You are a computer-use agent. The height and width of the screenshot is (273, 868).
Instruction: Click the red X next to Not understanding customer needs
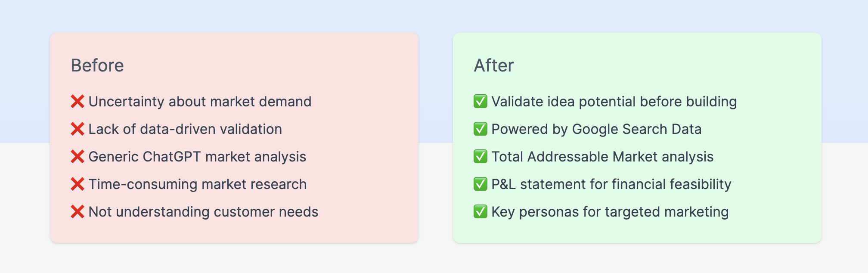click(77, 212)
